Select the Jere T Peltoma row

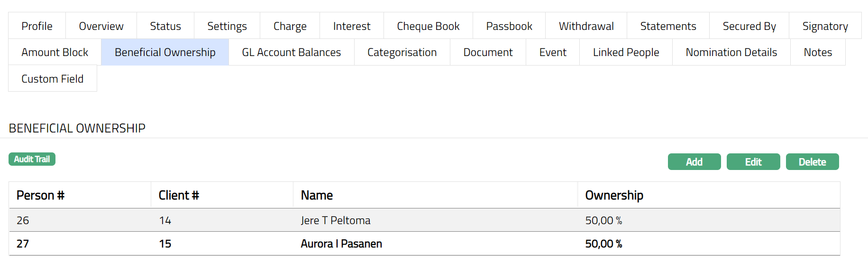336,220
